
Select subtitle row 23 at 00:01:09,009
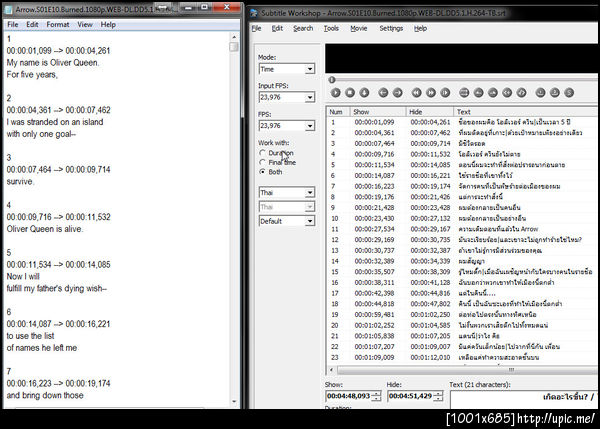click(462, 357)
